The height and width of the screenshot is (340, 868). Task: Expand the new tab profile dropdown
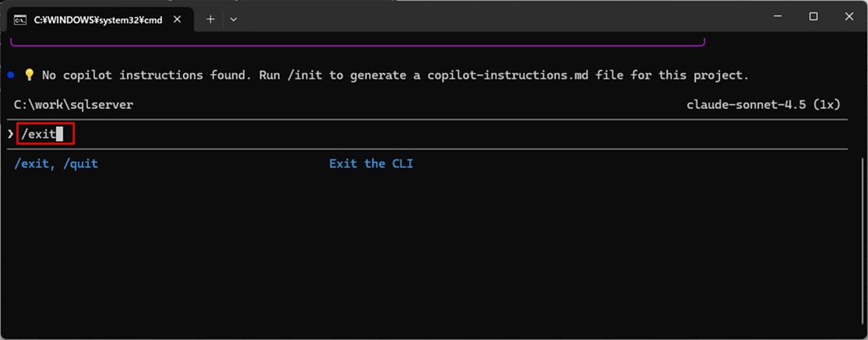coord(234,19)
